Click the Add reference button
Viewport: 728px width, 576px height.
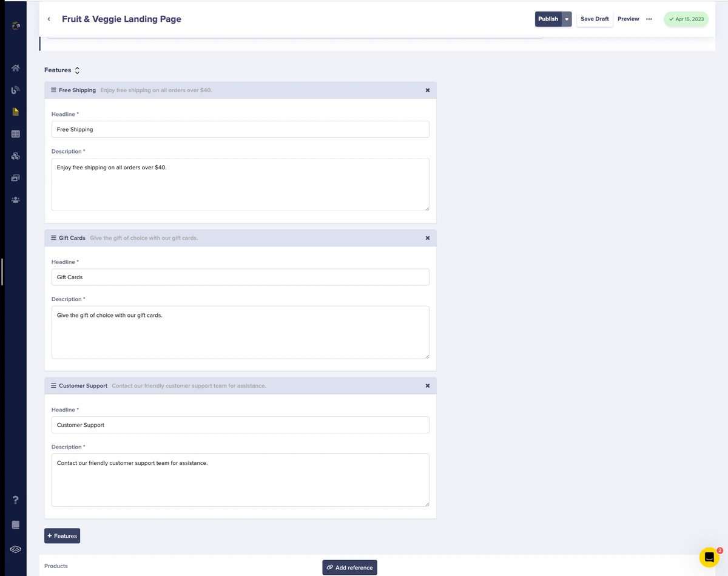click(349, 568)
